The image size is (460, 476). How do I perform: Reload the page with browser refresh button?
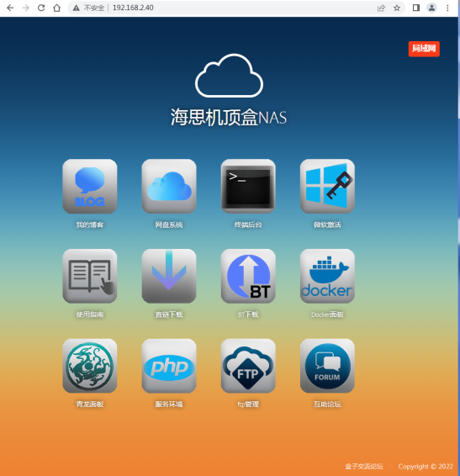(41, 8)
